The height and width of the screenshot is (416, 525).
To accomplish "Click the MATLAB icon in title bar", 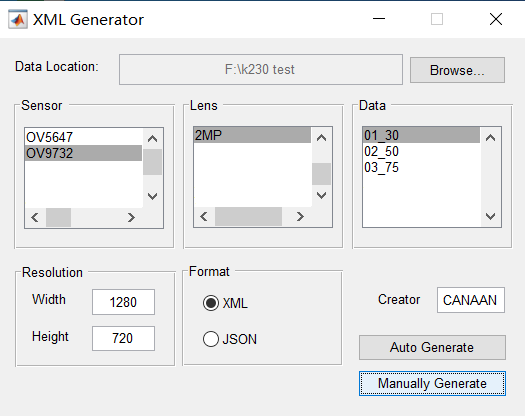I will coord(18,19).
